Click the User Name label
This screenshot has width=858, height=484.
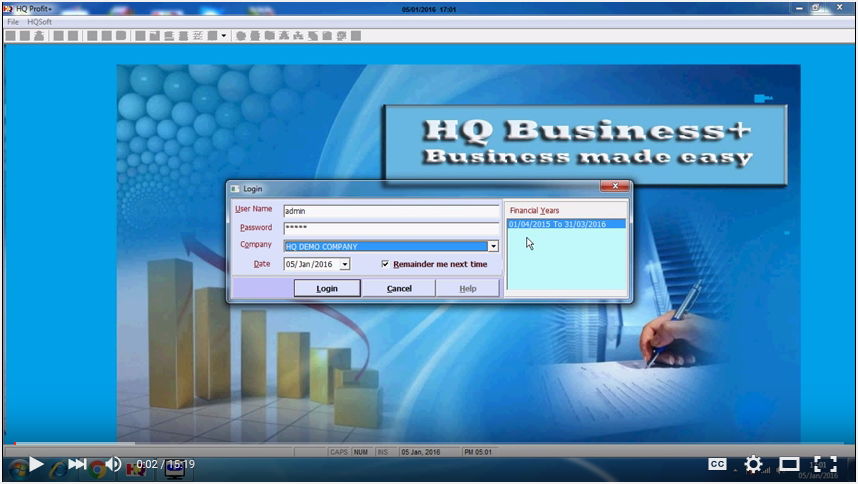(x=253, y=209)
